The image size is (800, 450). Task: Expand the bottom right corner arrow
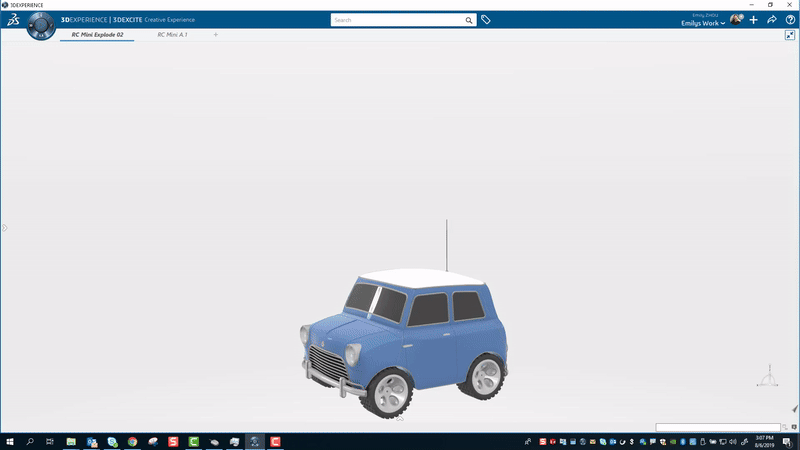[795, 409]
